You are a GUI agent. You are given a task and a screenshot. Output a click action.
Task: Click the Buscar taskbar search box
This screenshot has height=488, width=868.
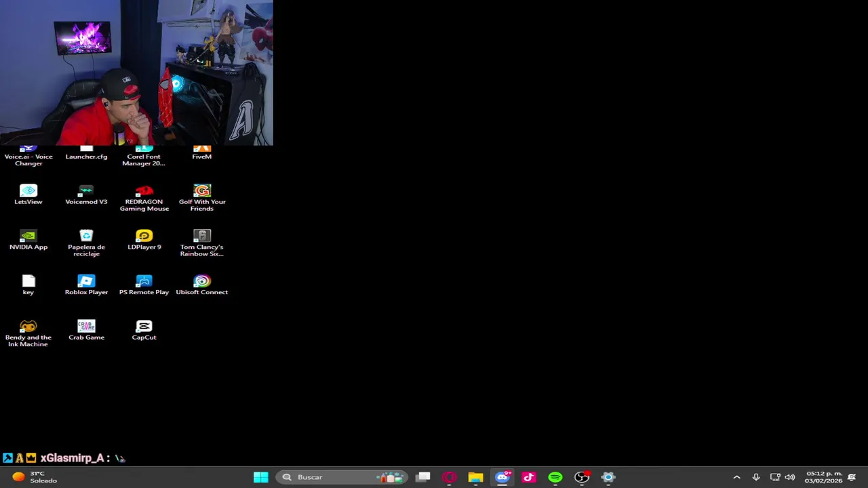(342, 477)
